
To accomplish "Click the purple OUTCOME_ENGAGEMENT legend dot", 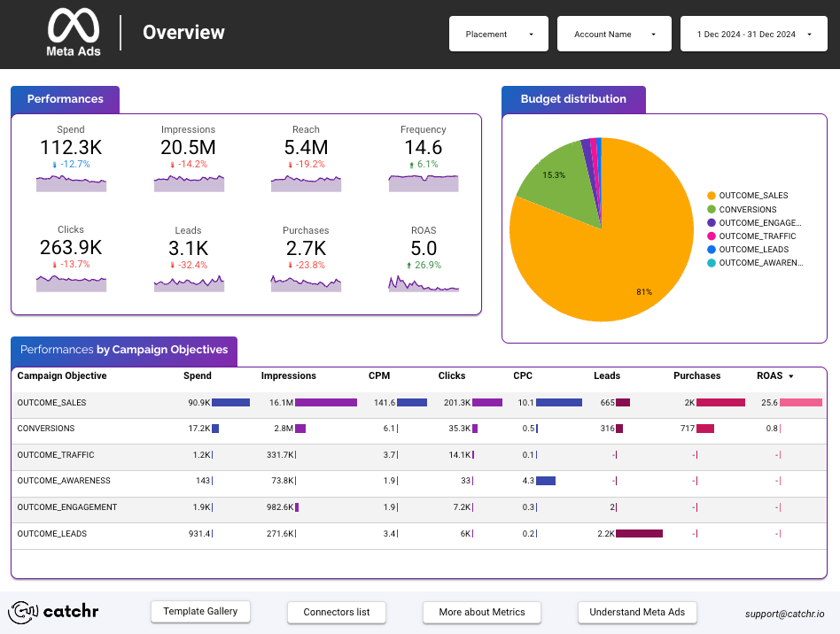I will point(712,223).
